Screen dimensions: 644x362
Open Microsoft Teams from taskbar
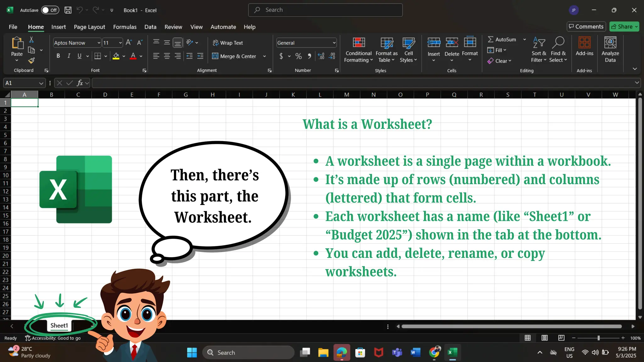coord(397,353)
